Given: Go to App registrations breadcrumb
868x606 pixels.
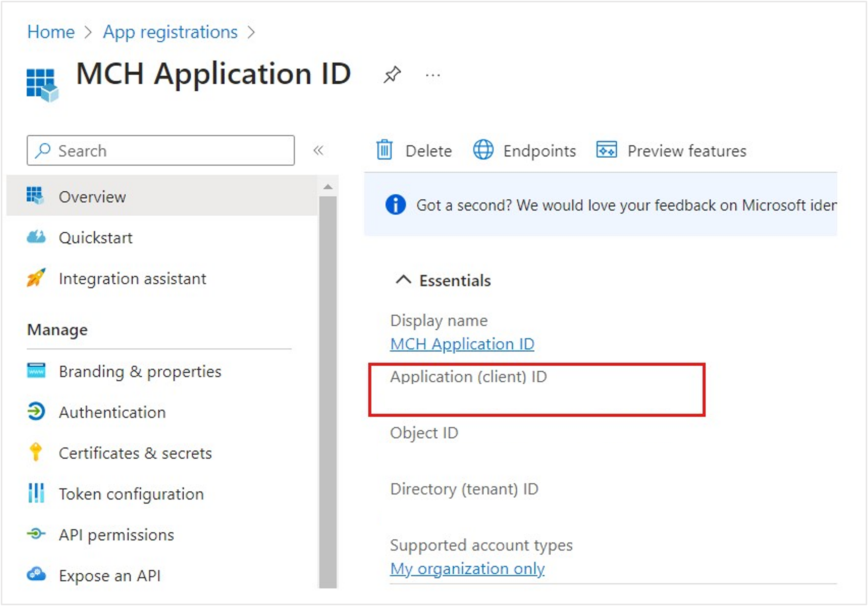Looking at the screenshot, I should tap(170, 32).
